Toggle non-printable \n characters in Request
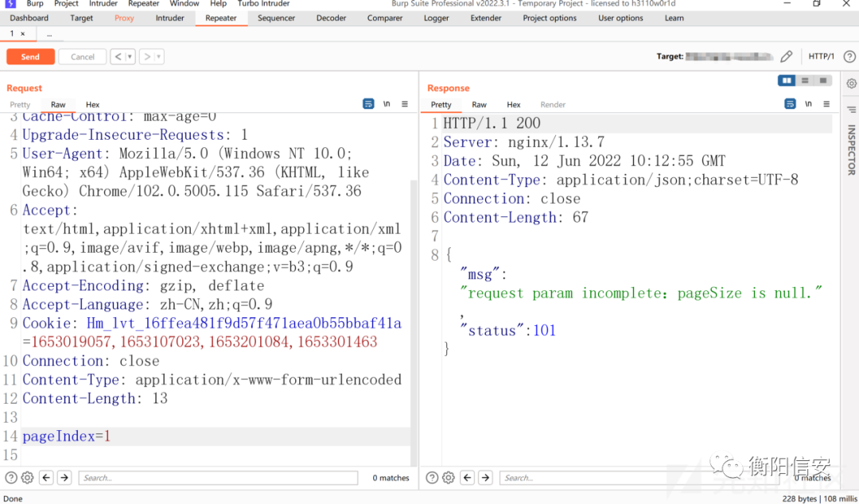This screenshot has height=504, width=859. pos(387,103)
